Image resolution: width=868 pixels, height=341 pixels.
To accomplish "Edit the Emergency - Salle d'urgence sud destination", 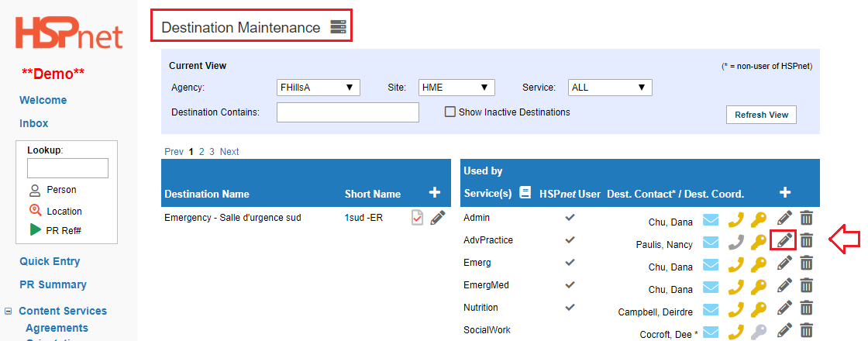I will pyautogui.click(x=437, y=218).
